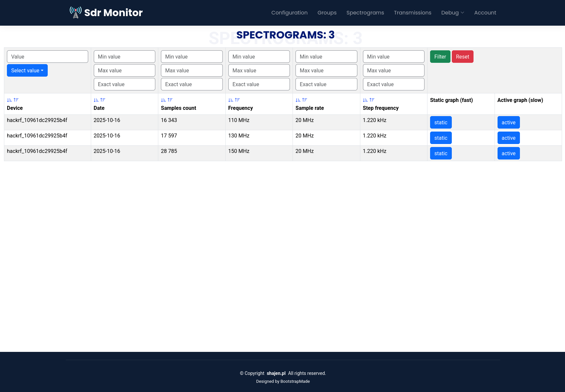Click down-arrow sort icon above Sample rate
Viewport: 565px width, 392px height.
pyautogui.click(x=298, y=100)
